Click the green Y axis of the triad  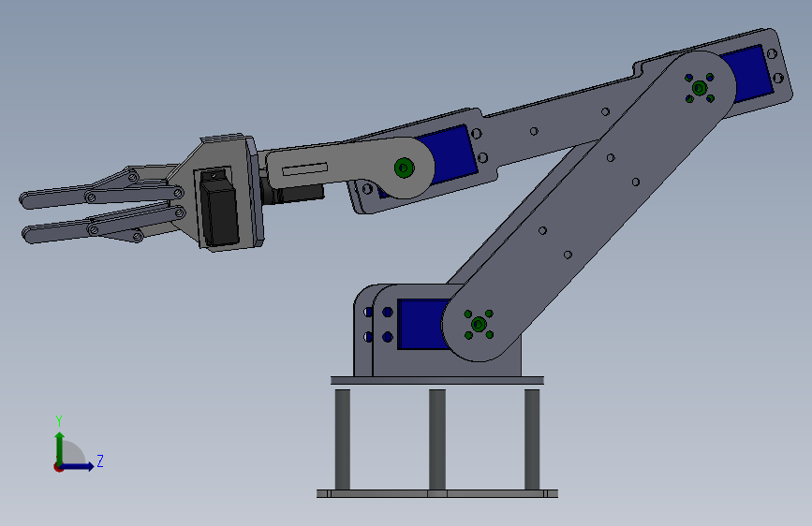pos(60,447)
